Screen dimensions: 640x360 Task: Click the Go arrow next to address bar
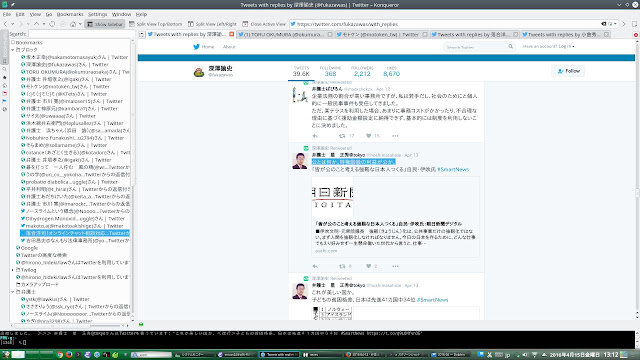tap(623, 24)
